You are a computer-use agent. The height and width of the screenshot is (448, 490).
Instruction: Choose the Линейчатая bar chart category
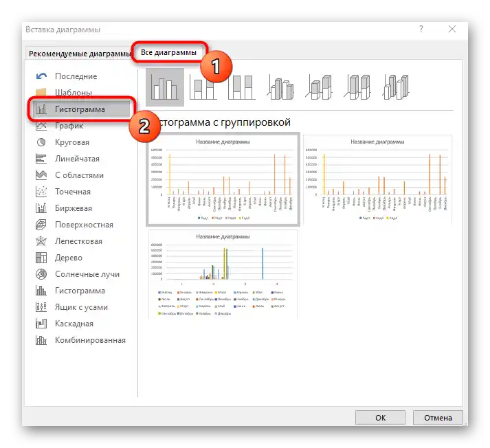point(80,159)
